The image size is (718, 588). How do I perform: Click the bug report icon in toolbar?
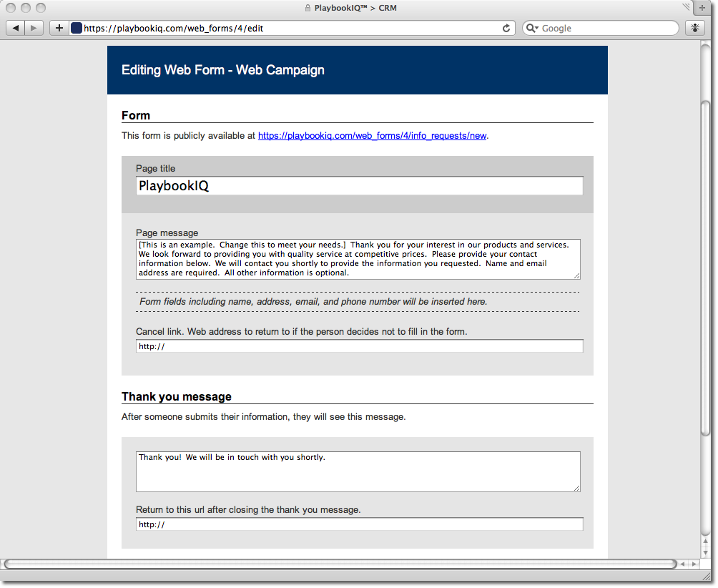[694, 28]
